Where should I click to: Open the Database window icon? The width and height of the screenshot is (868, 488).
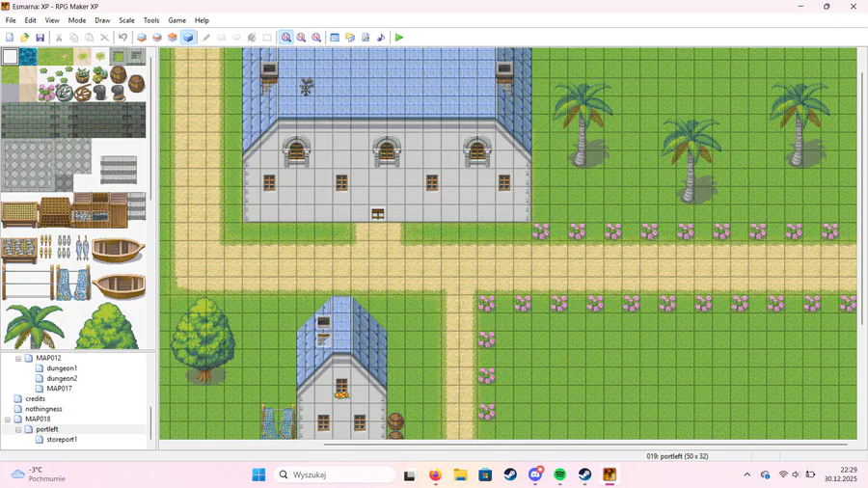[335, 38]
